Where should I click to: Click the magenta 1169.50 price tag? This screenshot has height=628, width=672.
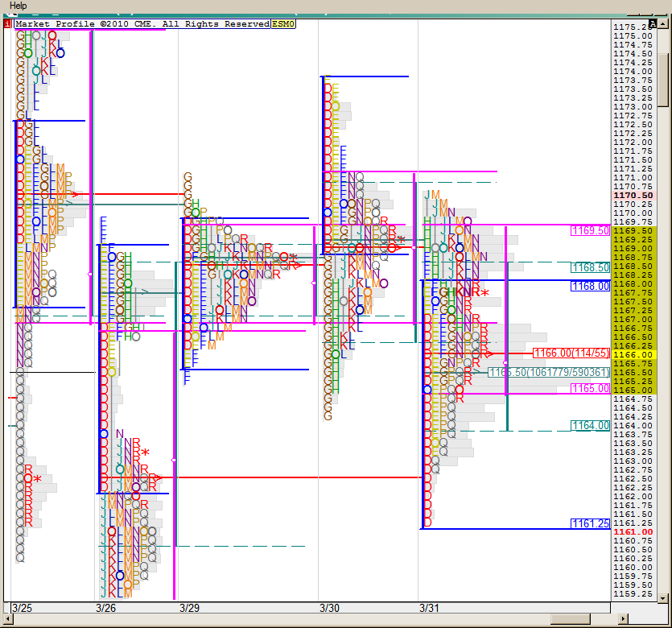tap(590, 230)
